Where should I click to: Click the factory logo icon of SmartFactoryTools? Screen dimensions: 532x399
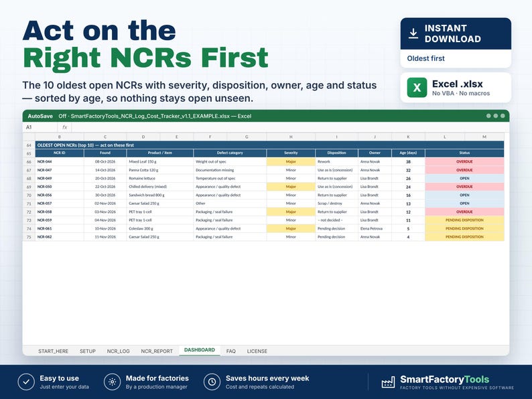[388, 382]
